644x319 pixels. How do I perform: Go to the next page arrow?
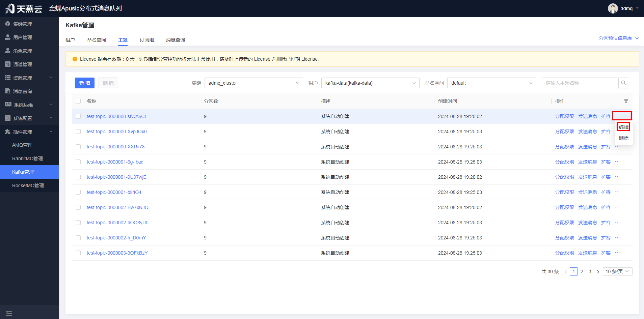pos(598,271)
